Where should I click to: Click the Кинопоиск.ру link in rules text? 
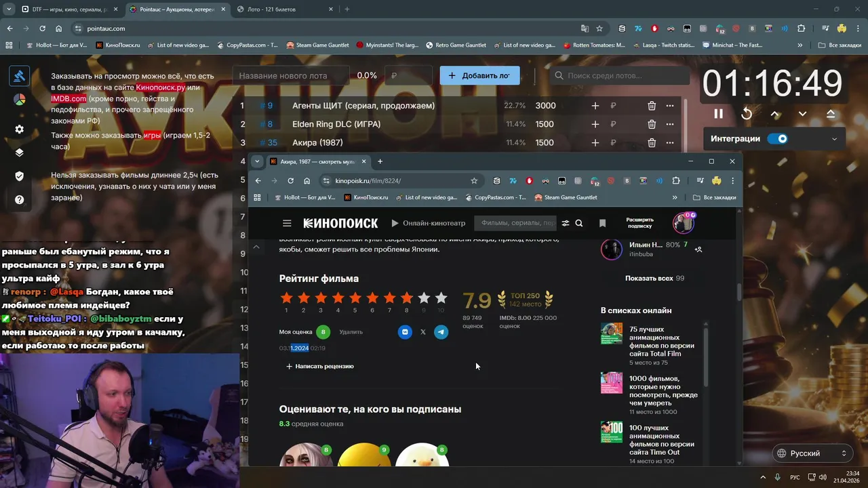point(160,87)
